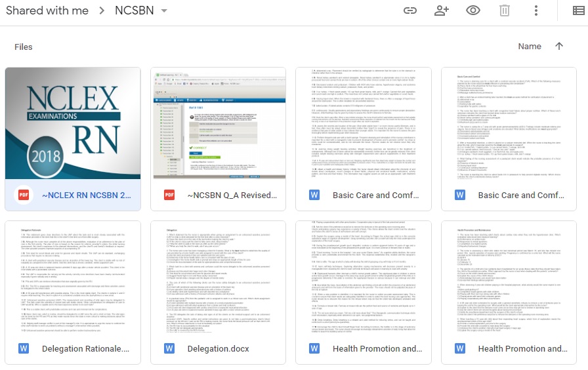Click Word icon of second Basic Care file

(460, 195)
